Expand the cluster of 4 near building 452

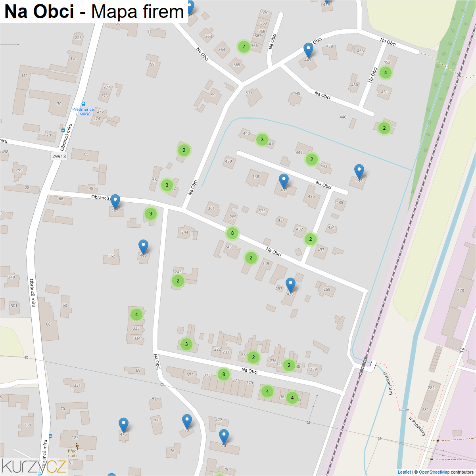(386, 73)
